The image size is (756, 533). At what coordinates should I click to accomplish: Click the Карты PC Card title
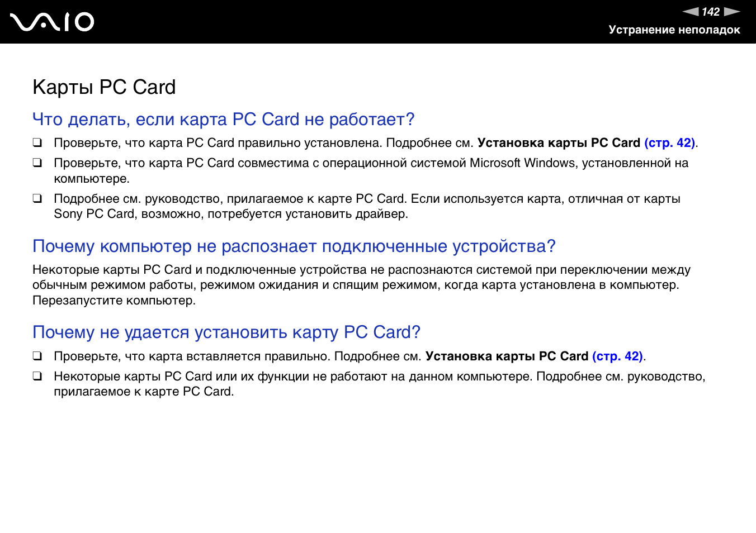point(104,87)
